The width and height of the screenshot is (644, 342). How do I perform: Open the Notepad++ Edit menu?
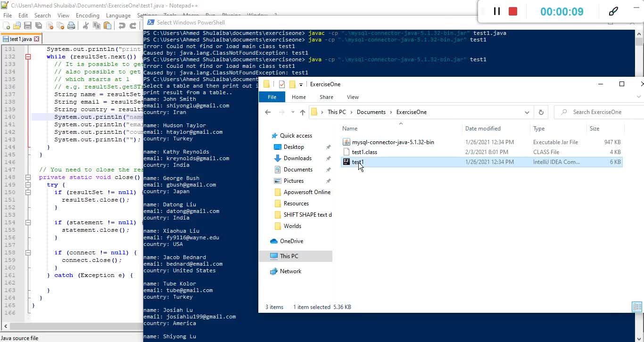coord(23,16)
